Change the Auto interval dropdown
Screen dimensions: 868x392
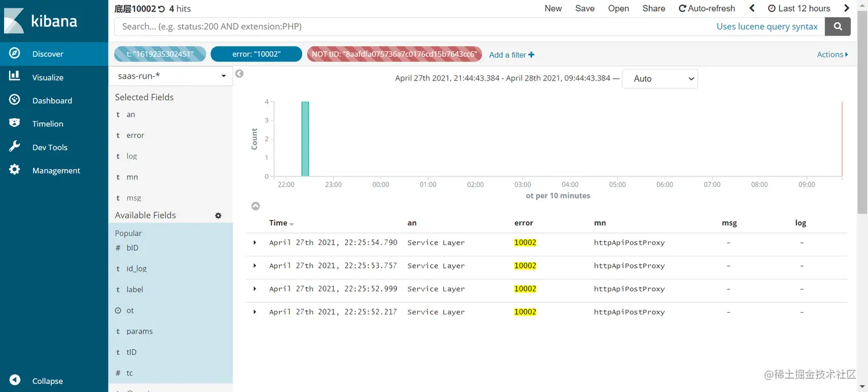click(x=660, y=79)
